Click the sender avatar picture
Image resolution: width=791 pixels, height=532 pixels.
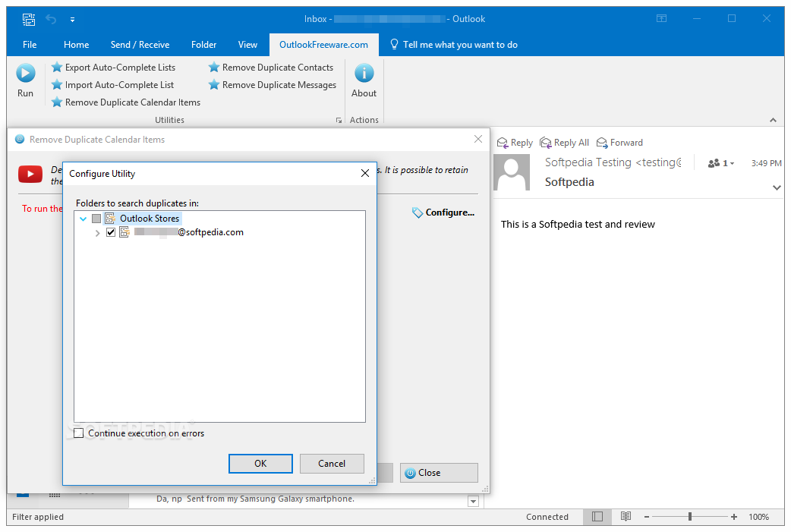512,172
